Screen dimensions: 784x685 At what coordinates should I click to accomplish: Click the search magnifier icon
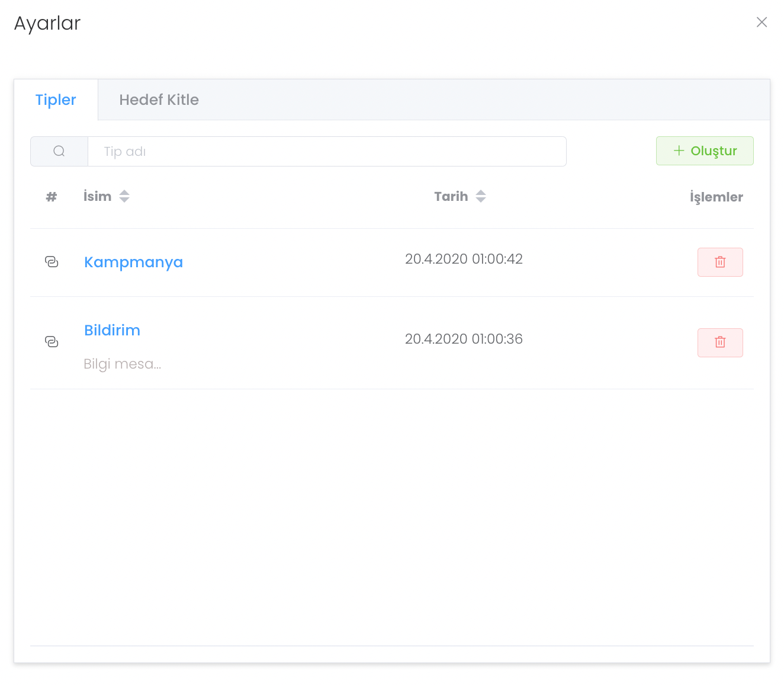pos(59,151)
